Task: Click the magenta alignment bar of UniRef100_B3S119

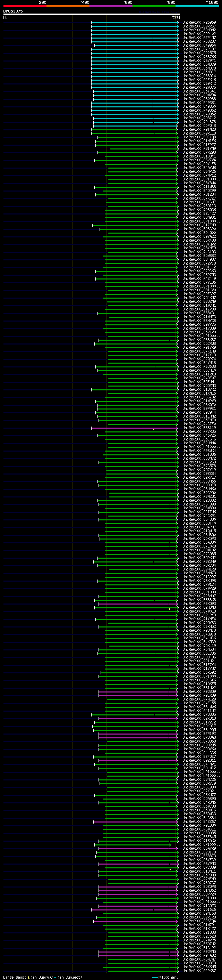Action: 135,428
